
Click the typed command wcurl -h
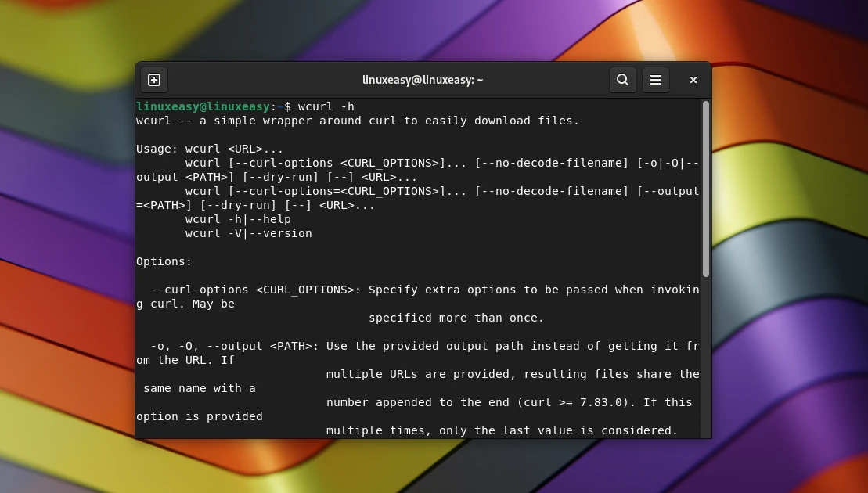click(x=326, y=106)
